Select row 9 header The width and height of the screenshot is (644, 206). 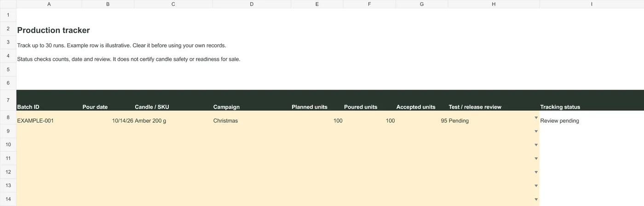tap(8, 131)
